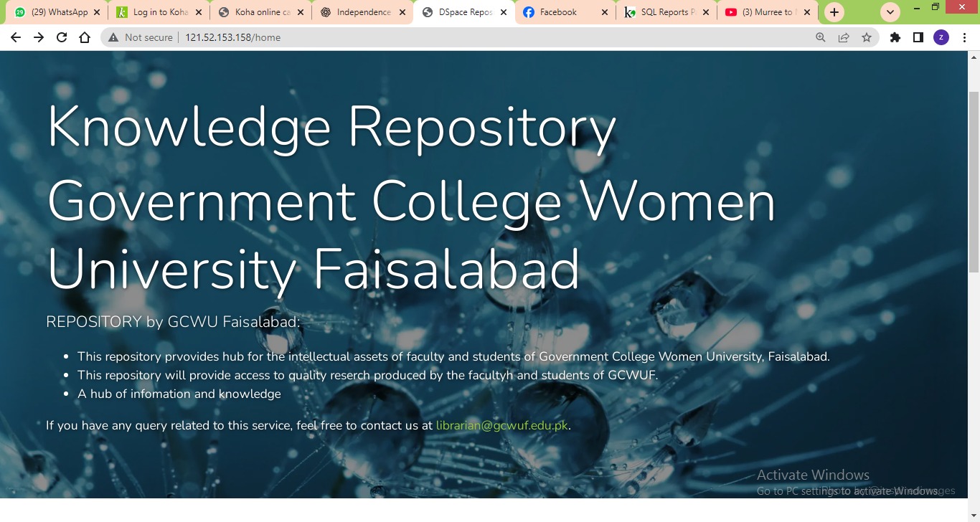Switch to the Facebook tab
The image size is (980, 522).
[x=567, y=12]
